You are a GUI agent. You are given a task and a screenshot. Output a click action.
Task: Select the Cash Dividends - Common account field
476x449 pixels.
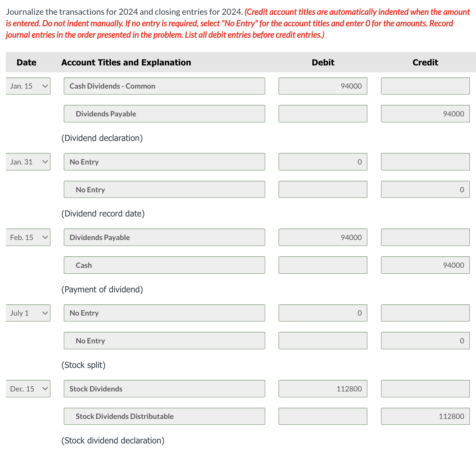164,86
